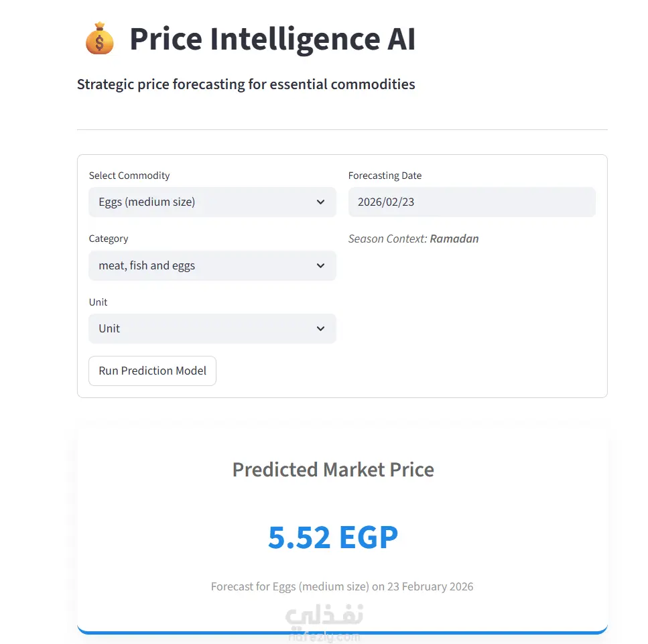Click the "Forecasting Date" field label
This screenshot has width=648, height=644.
click(385, 176)
